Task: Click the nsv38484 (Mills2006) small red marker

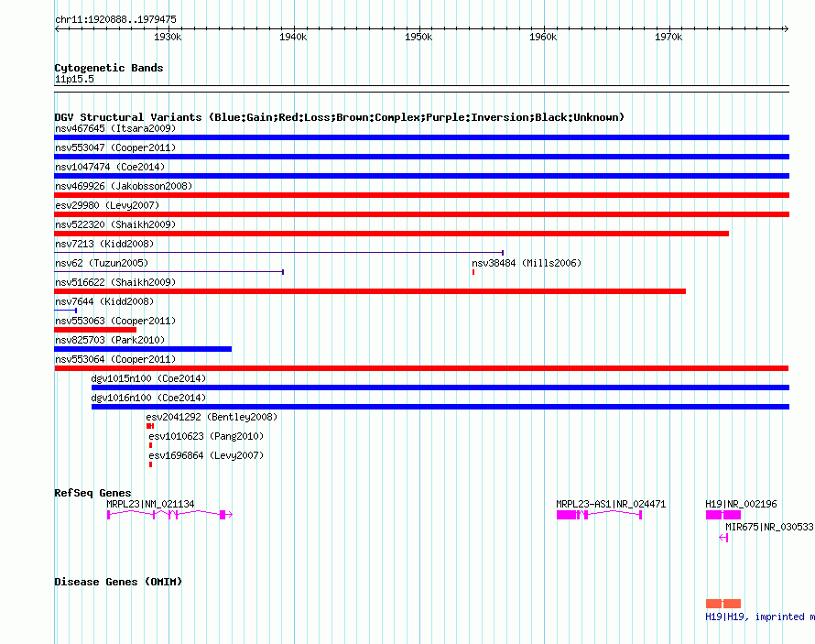Action: coord(473,272)
